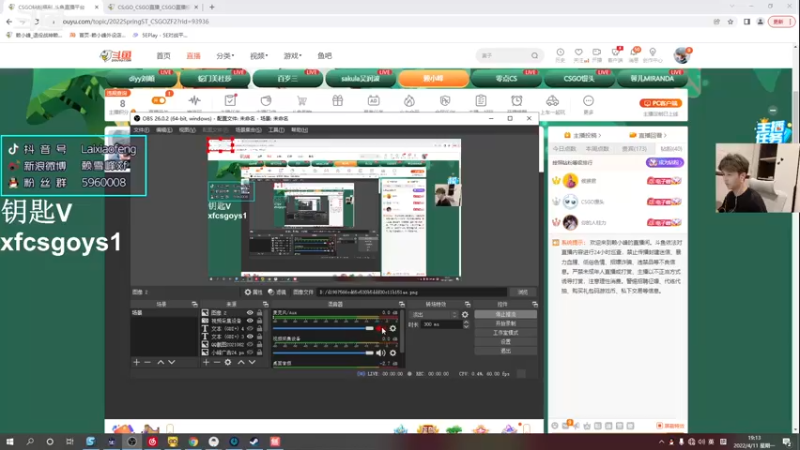Open scene transition settings gear
The height and width of the screenshot is (450, 800).
465,315
